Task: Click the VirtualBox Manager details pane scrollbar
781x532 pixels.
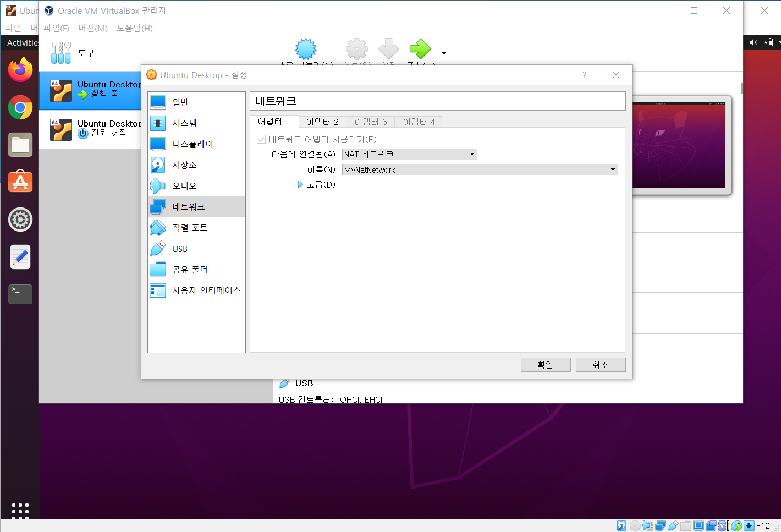Action: [741, 88]
